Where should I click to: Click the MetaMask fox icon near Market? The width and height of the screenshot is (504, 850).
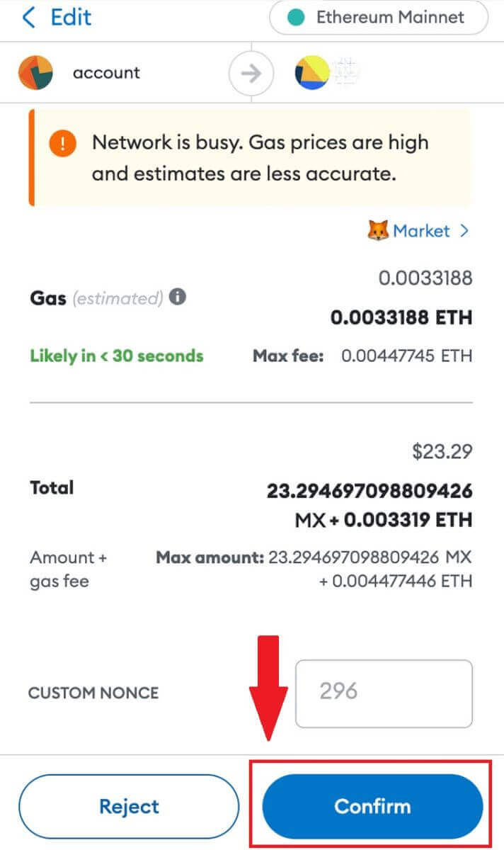coord(379,230)
